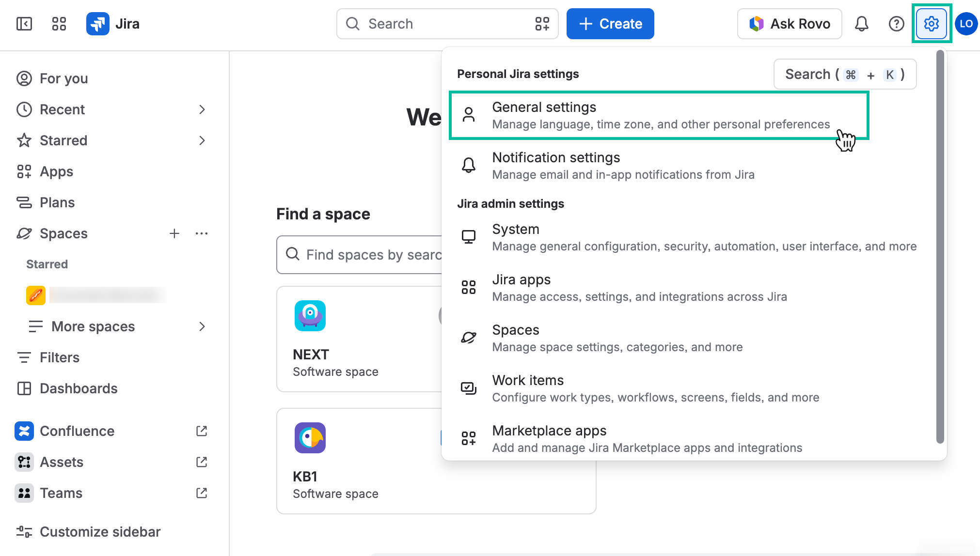Click the Confluence app icon
This screenshot has width=980, height=556.
click(24, 431)
